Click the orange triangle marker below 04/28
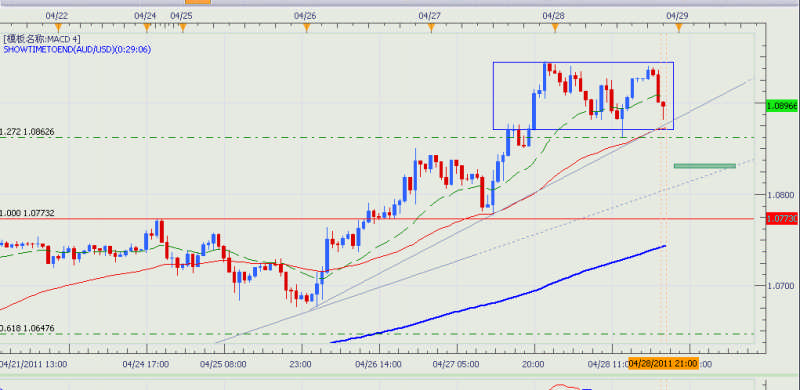Viewport: 800px width, 390px height. 555,27
